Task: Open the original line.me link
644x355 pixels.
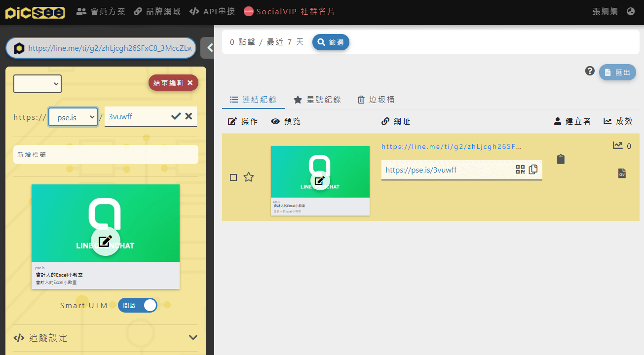Action: (452, 146)
